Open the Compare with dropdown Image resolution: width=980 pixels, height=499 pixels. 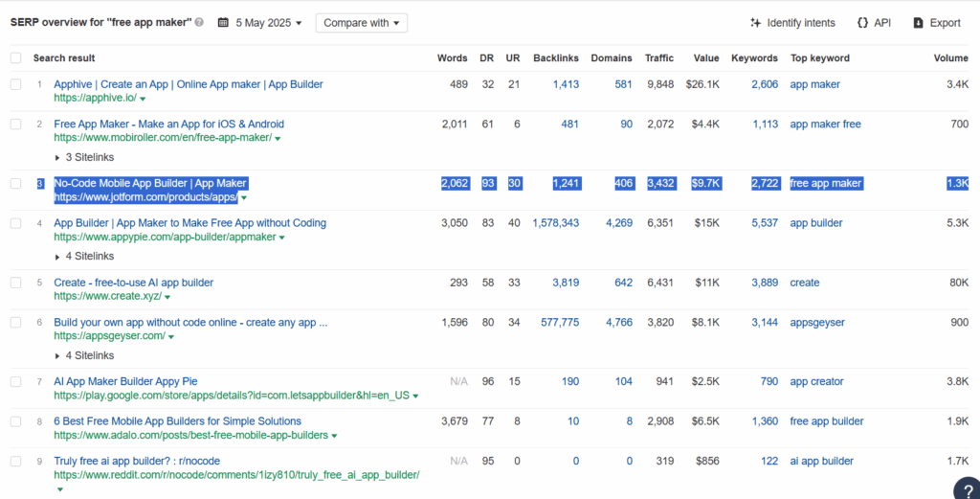361,23
